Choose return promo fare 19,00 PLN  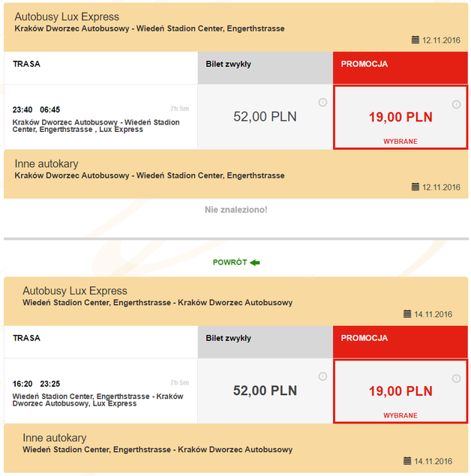coord(400,391)
